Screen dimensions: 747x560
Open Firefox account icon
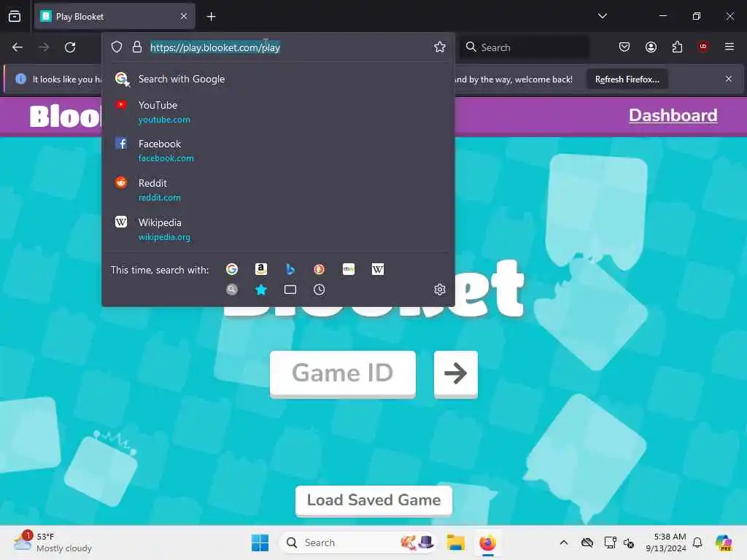coord(651,47)
